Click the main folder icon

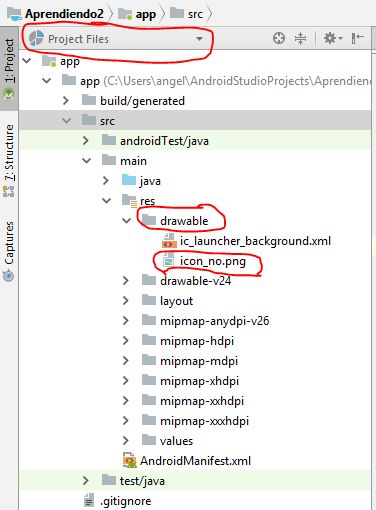109,160
